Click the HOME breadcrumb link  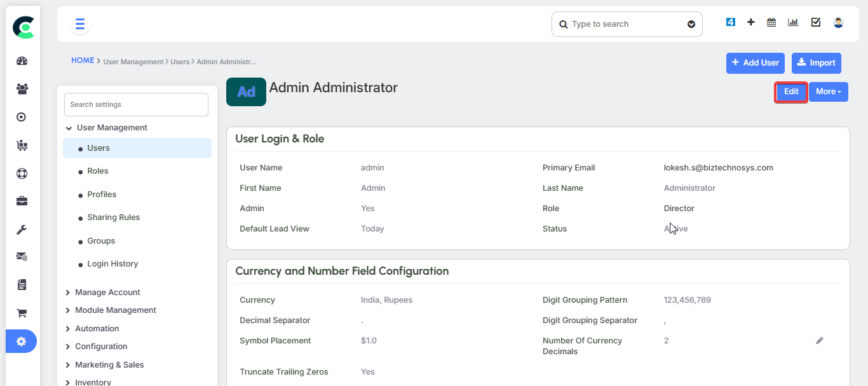(83, 60)
